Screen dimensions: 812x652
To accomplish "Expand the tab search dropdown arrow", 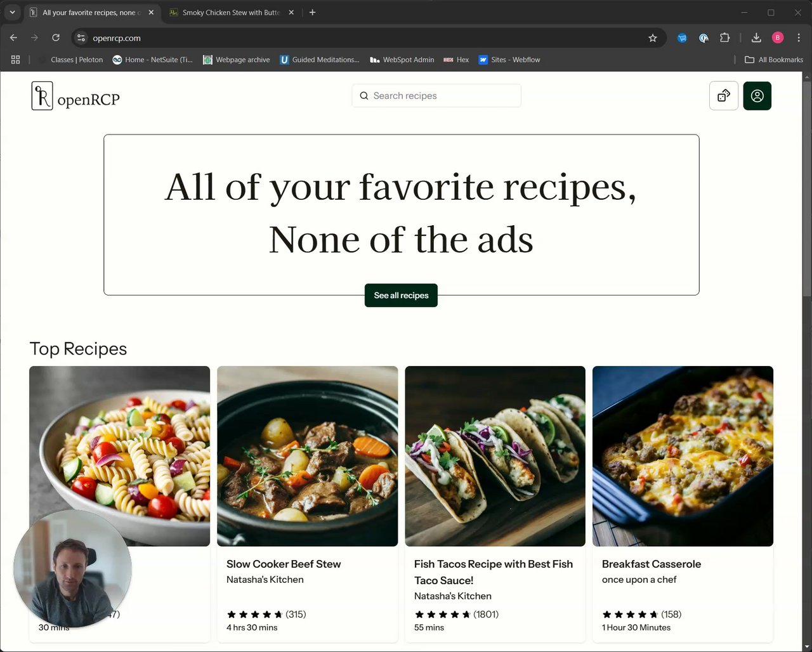I will click(12, 12).
